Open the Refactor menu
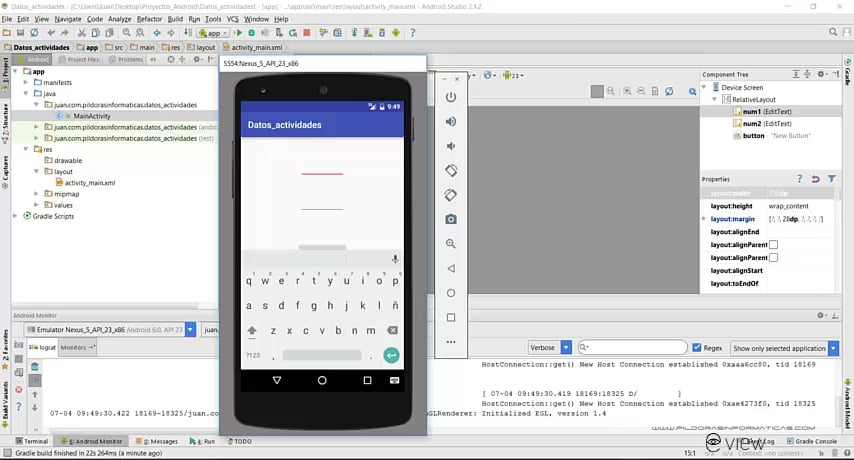854x460 pixels. [149, 19]
